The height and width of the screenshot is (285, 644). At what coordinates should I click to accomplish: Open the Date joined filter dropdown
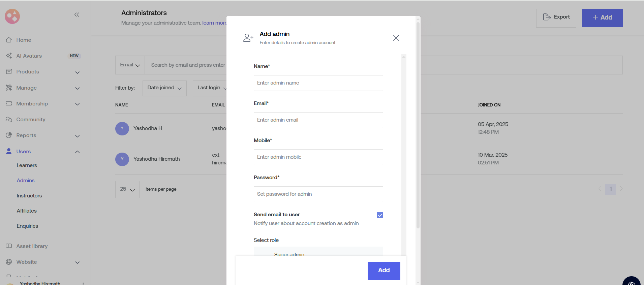pyautogui.click(x=164, y=88)
